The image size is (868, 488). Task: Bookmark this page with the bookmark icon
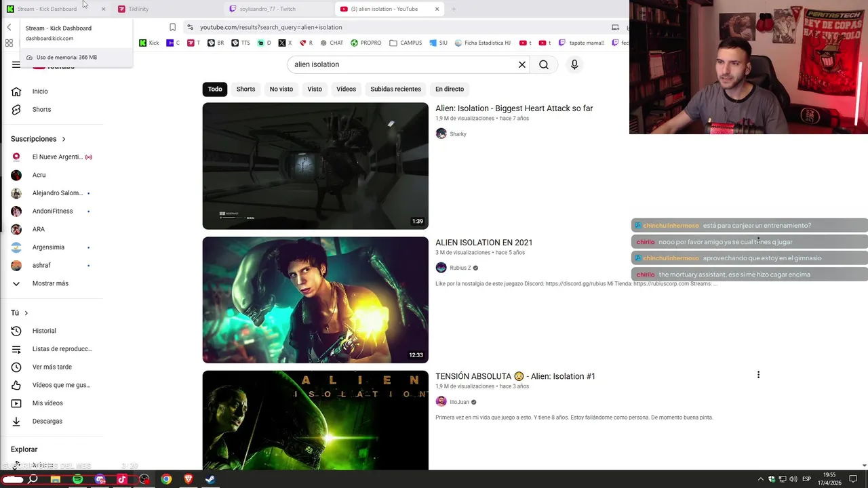tap(172, 27)
